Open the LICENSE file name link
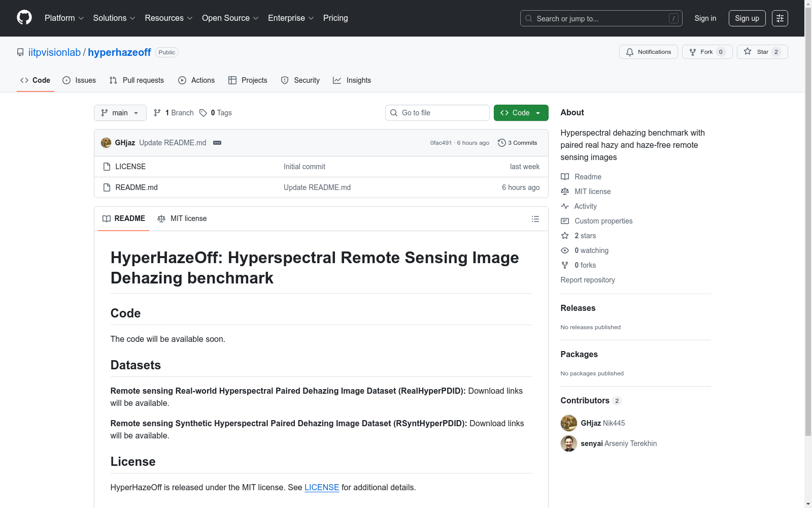Viewport: 812px width, 508px height. 130,167
